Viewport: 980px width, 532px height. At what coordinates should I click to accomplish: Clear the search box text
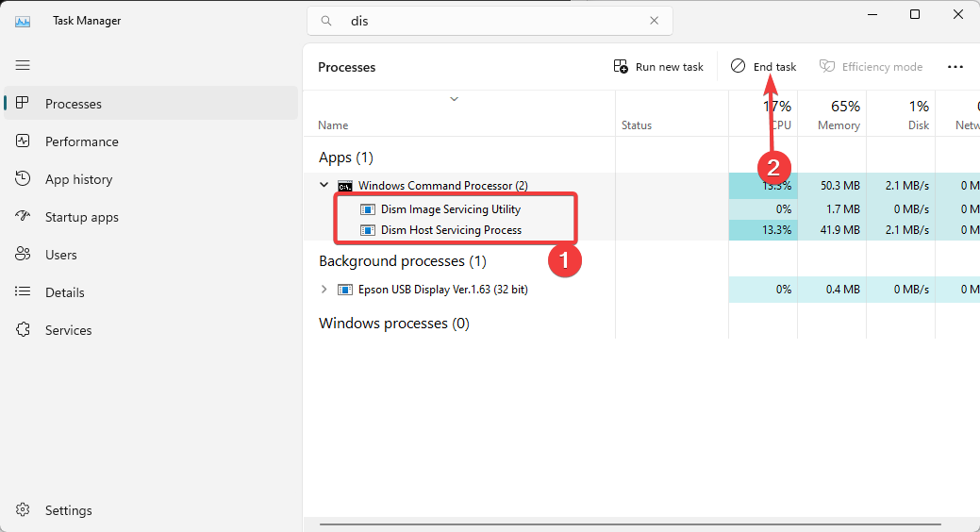[x=654, y=21]
